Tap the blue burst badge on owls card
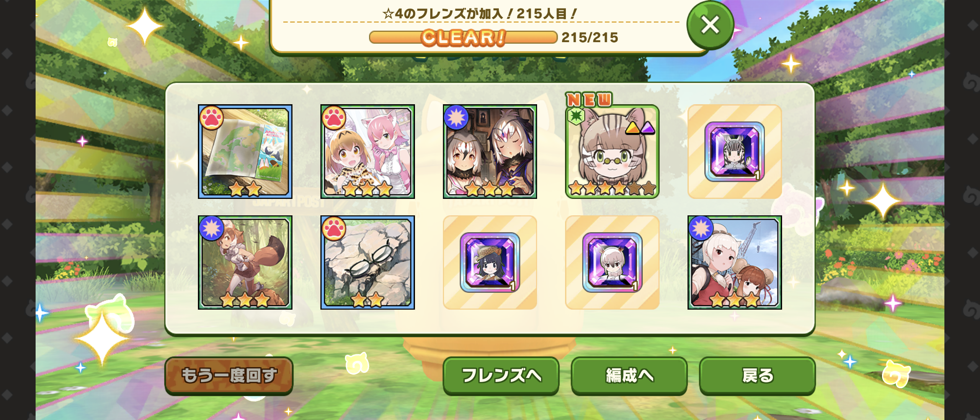Viewport: 980px width, 420px height. tap(456, 117)
